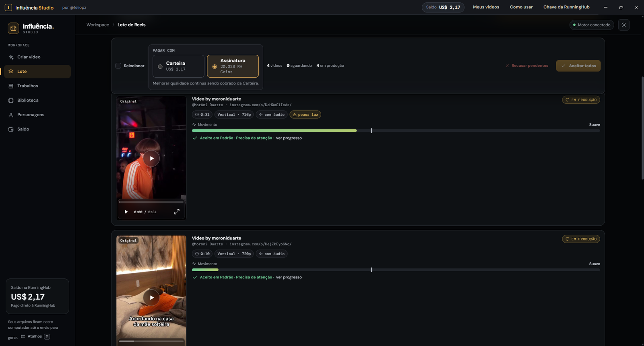Click the page vertical scrollbar
The width and height of the screenshot is (644, 346).
(x=642, y=128)
